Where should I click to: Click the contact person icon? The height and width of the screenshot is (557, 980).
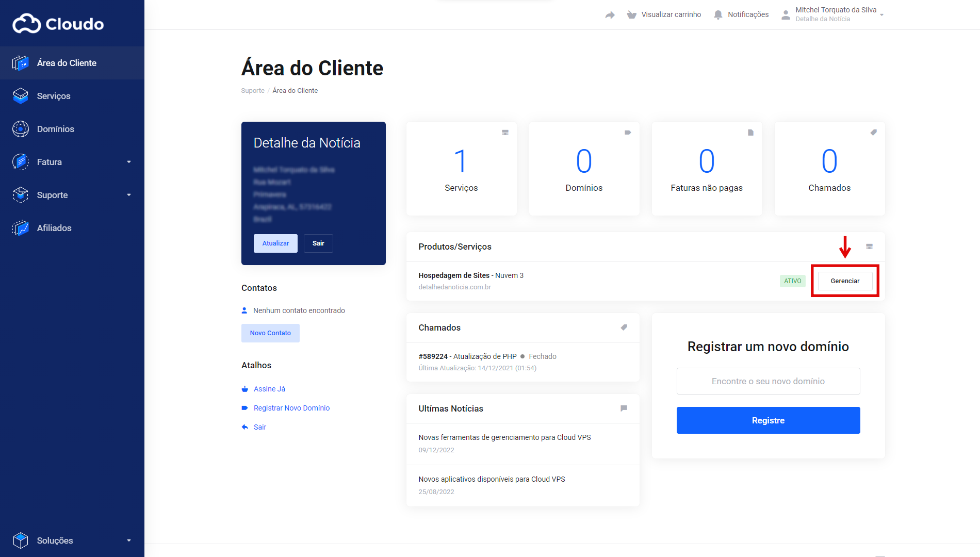point(244,310)
